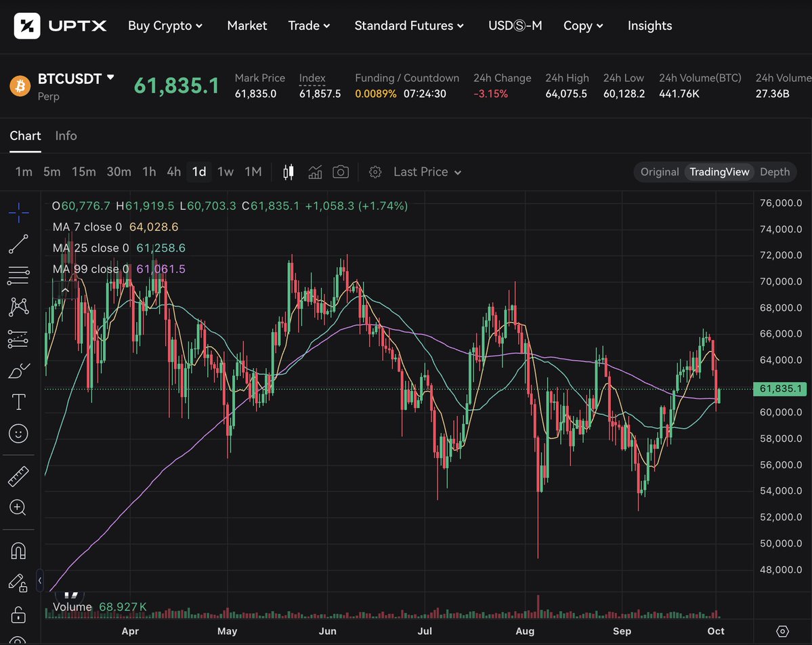Switch chart rendering to Original mode
The width and height of the screenshot is (812, 645).
(659, 171)
